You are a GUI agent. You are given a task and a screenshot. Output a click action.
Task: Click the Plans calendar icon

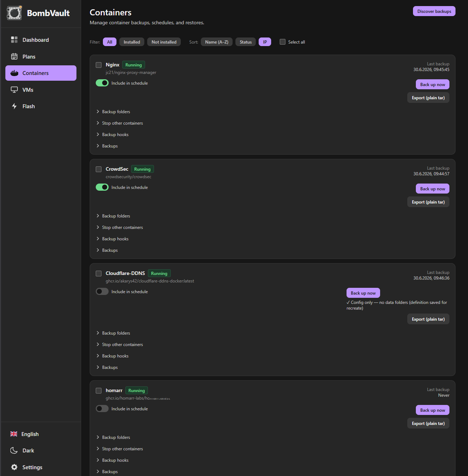pyautogui.click(x=14, y=56)
